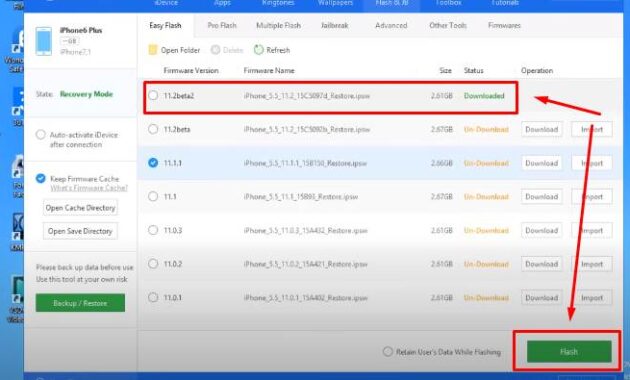Click the Un-Download status in 11.0.2 row
Screen dimensions: 630x380
486,264
